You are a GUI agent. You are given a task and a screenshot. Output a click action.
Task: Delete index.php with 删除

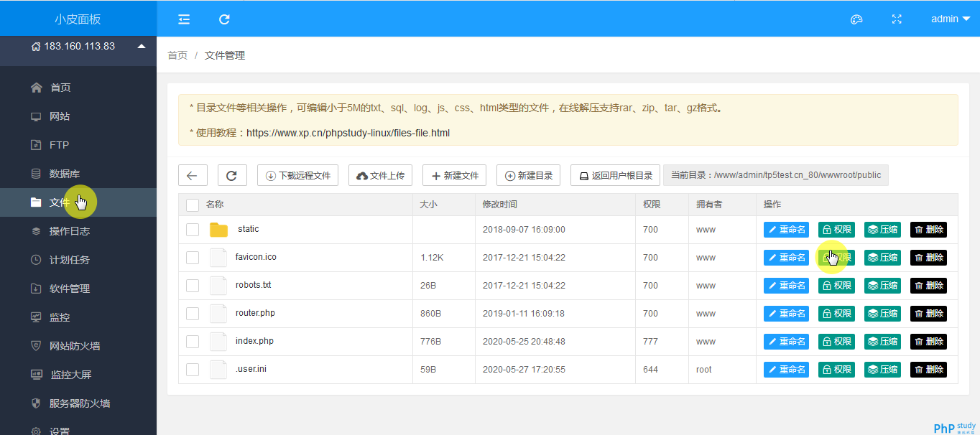[x=928, y=342]
